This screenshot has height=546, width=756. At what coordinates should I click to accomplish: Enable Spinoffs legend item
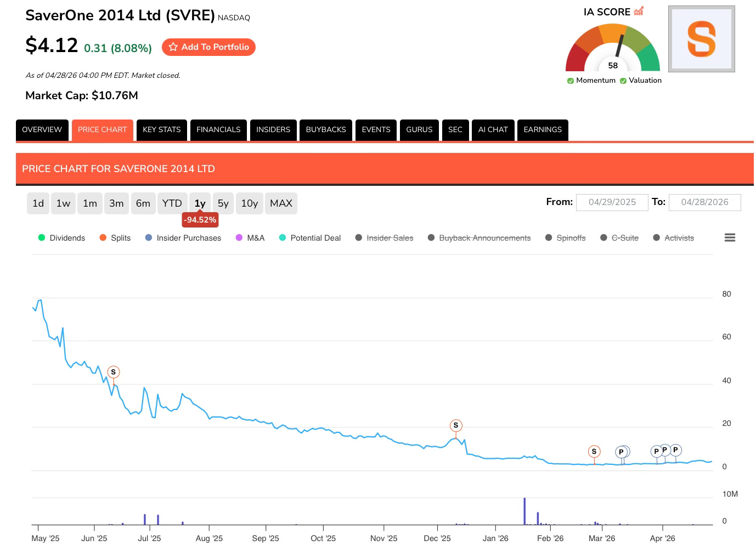click(x=566, y=238)
